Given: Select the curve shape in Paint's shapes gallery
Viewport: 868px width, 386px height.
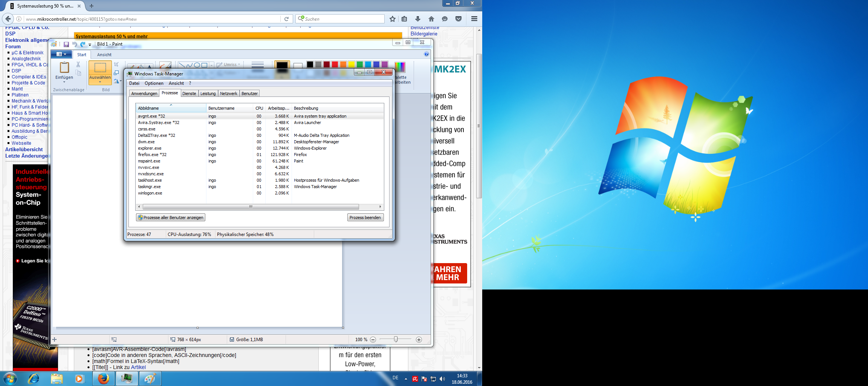Looking at the screenshot, I should 189,65.
